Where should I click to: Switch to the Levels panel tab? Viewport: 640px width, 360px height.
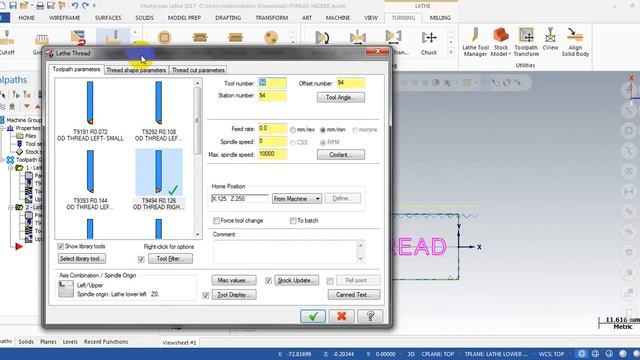[x=70, y=342]
